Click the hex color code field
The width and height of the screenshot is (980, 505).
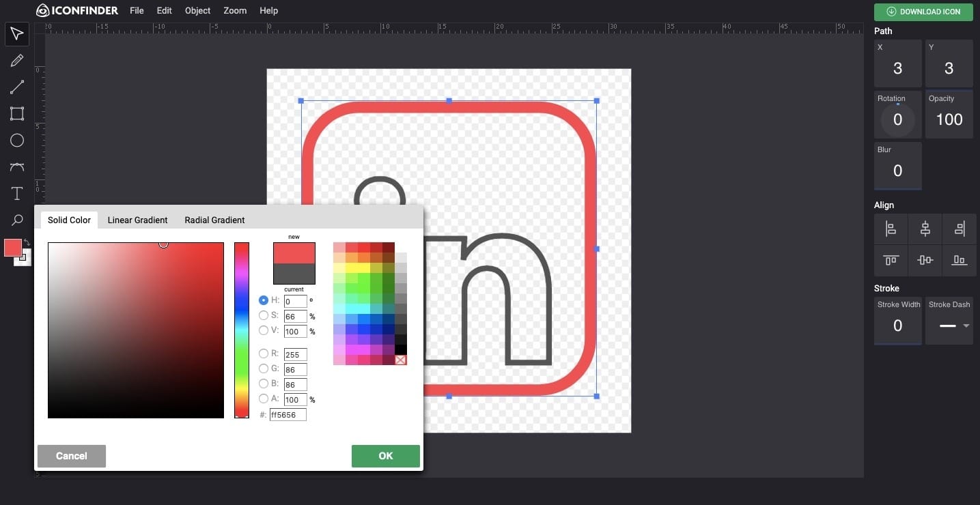coord(288,414)
